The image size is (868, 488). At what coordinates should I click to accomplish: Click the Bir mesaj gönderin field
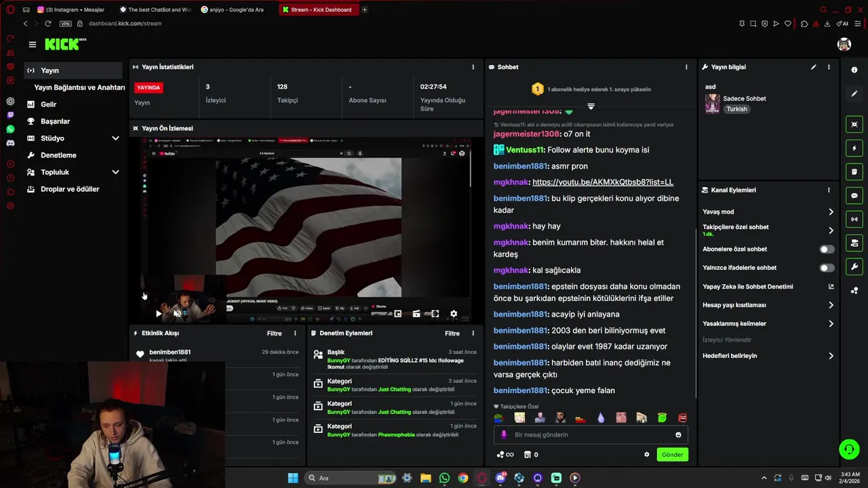591,434
